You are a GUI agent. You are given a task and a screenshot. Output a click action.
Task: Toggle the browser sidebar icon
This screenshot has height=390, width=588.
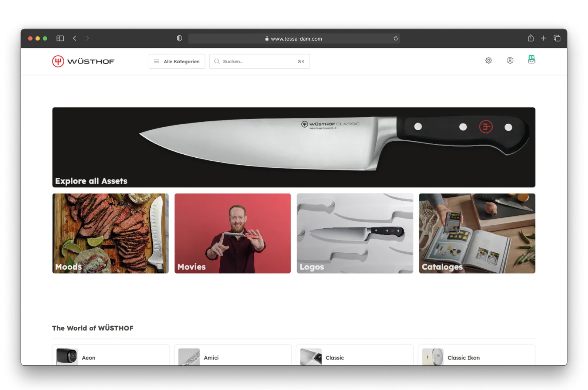click(60, 39)
